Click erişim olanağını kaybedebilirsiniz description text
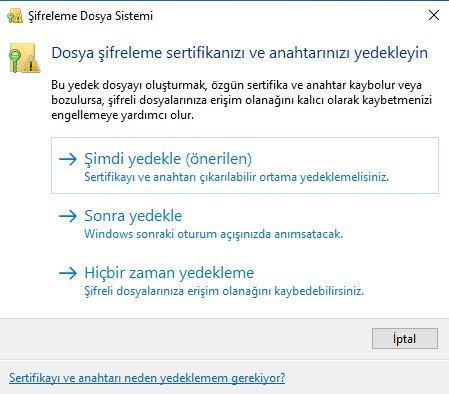 point(275,291)
